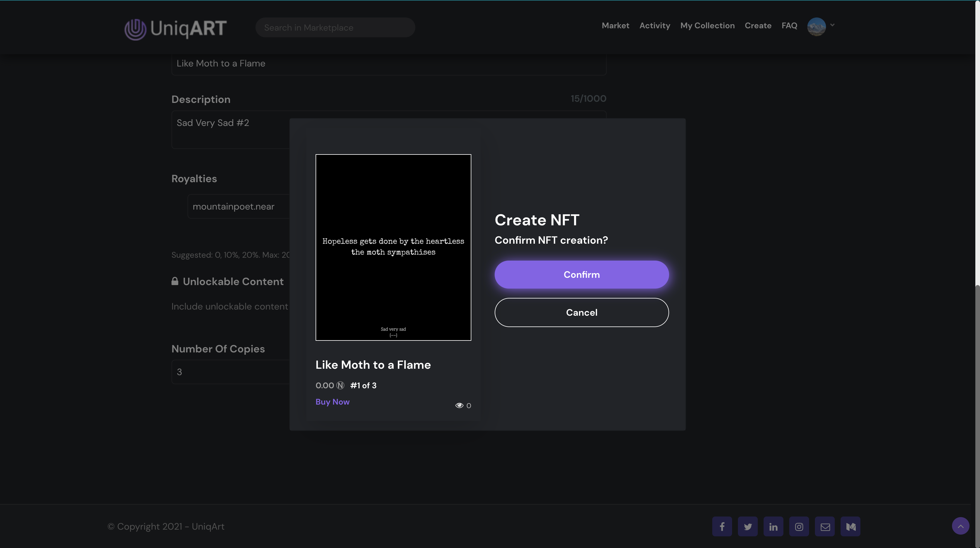Open the FAQ page
The height and width of the screenshot is (548, 980).
(x=789, y=25)
